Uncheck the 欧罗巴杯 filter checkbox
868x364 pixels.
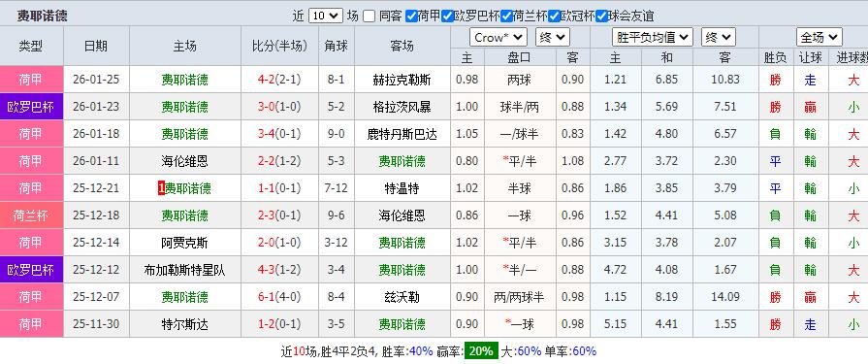[447, 17]
